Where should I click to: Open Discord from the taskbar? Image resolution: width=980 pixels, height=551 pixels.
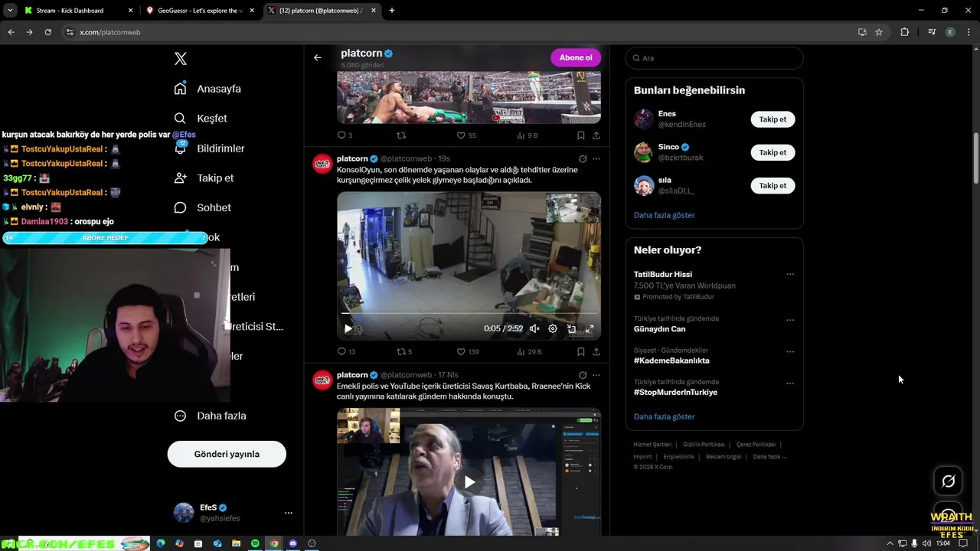coord(292,543)
